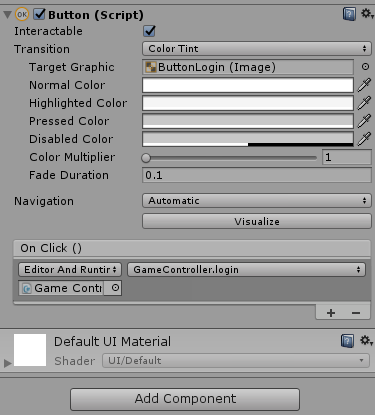Open Button script help reference icon
The image size is (375, 415).
coord(349,14)
